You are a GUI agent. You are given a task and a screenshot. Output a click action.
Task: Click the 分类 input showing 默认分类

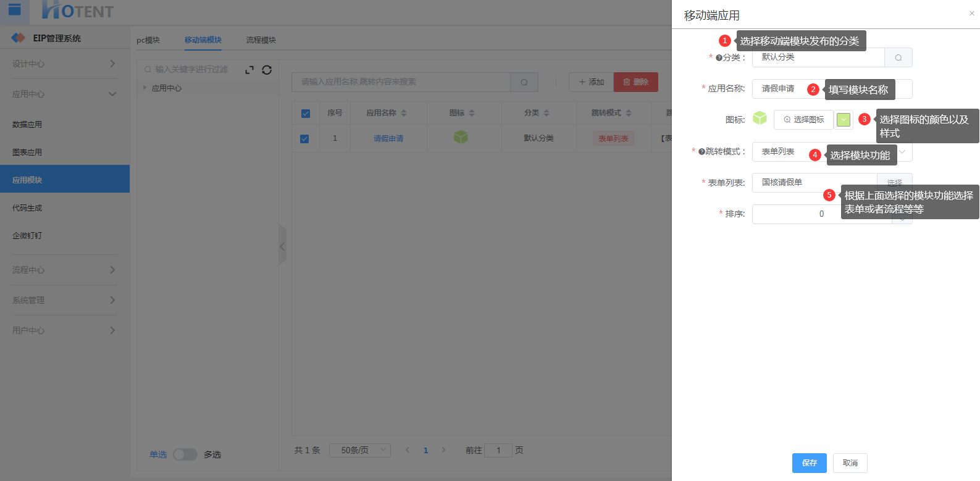click(818, 57)
